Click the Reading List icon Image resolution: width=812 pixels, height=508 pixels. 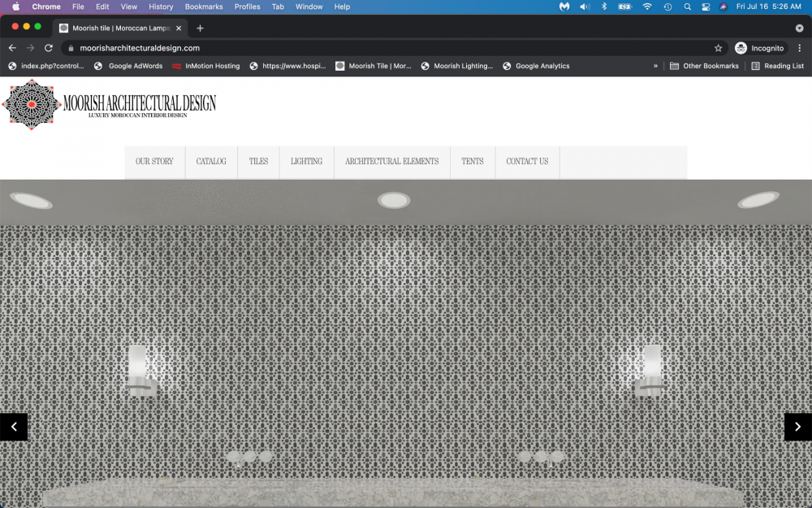pos(776,66)
